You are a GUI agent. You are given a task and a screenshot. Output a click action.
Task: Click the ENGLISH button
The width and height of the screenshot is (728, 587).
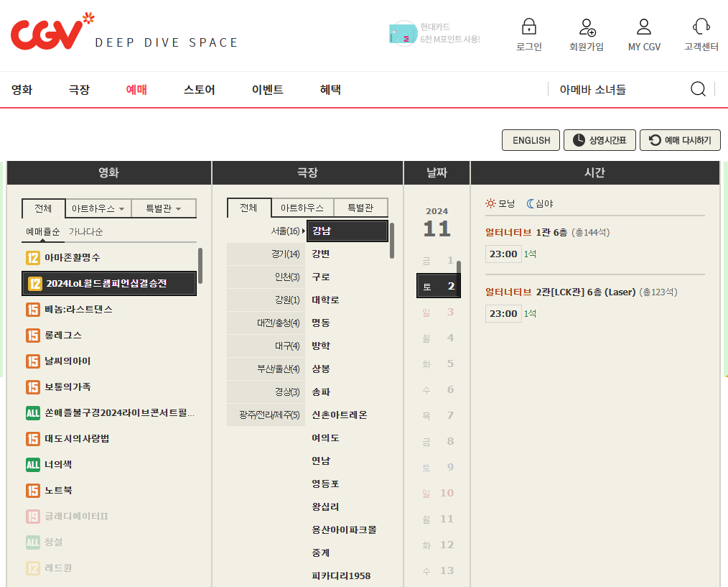pyautogui.click(x=531, y=140)
